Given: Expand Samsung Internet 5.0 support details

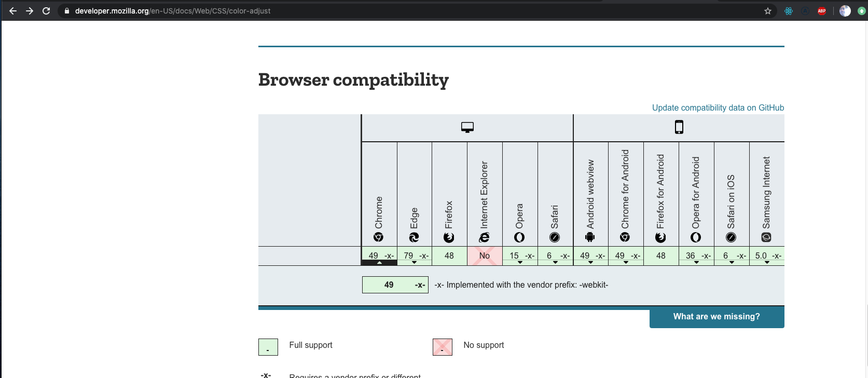Looking at the screenshot, I should tap(767, 256).
